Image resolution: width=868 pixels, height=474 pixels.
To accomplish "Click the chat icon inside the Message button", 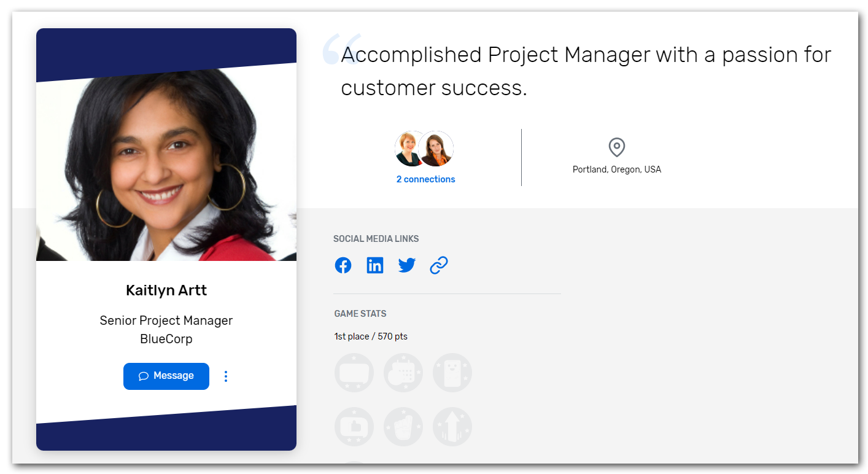I will [x=144, y=376].
